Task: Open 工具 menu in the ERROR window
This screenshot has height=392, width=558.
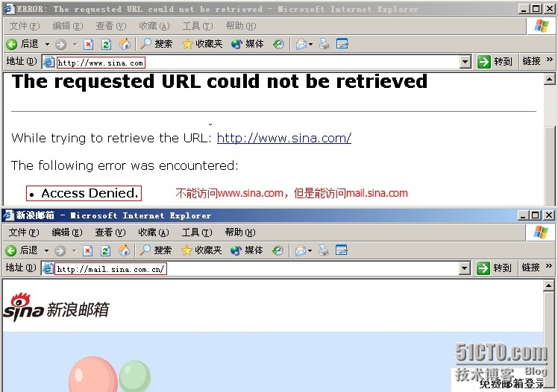Action: 198,26
